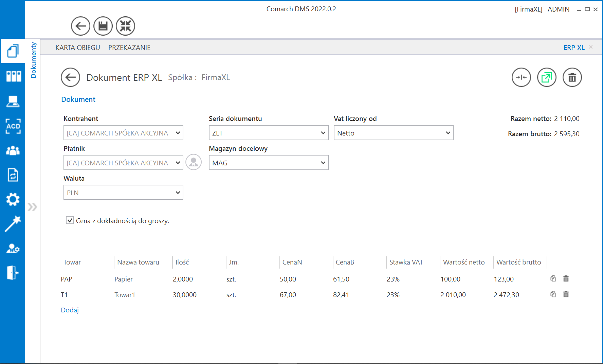Click the green export document icon

click(547, 77)
